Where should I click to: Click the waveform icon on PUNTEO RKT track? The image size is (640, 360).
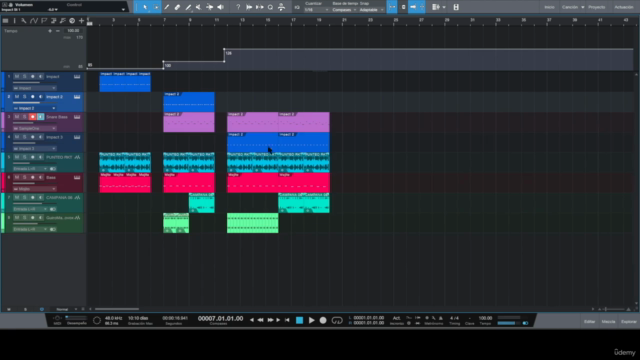[77, 157]
